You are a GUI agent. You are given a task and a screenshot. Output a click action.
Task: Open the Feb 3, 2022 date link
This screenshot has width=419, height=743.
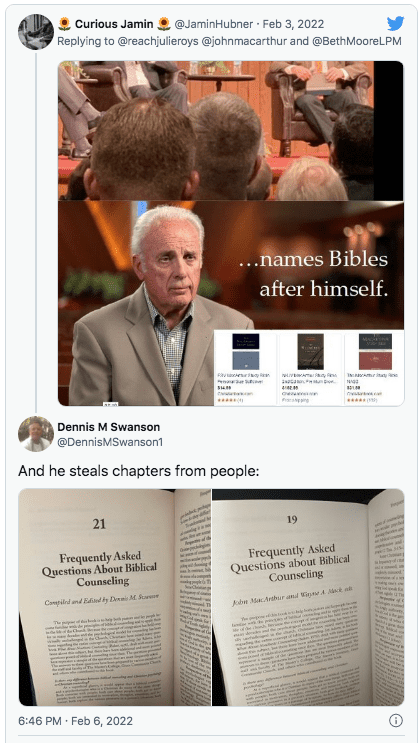pyautogui.click(x=293, y=24)
